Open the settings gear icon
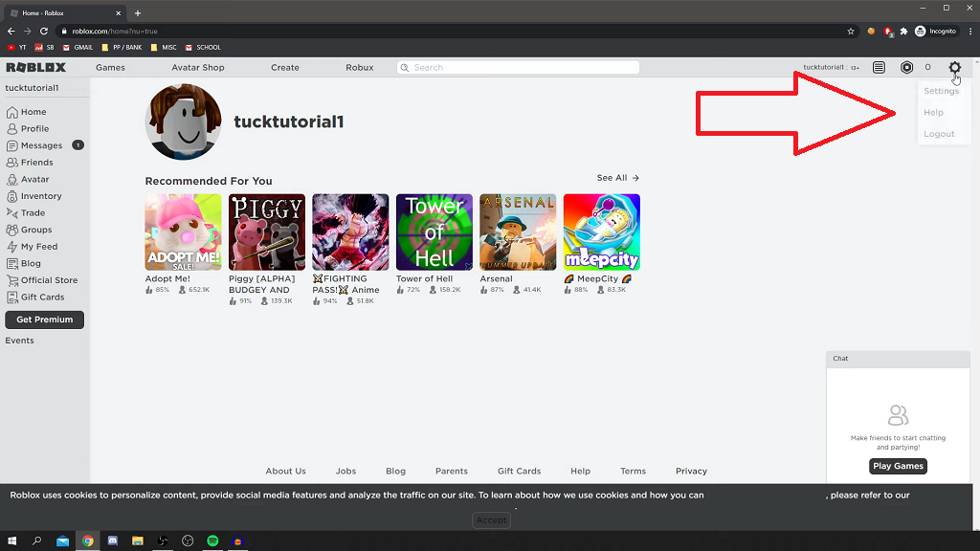 (954, 68)
